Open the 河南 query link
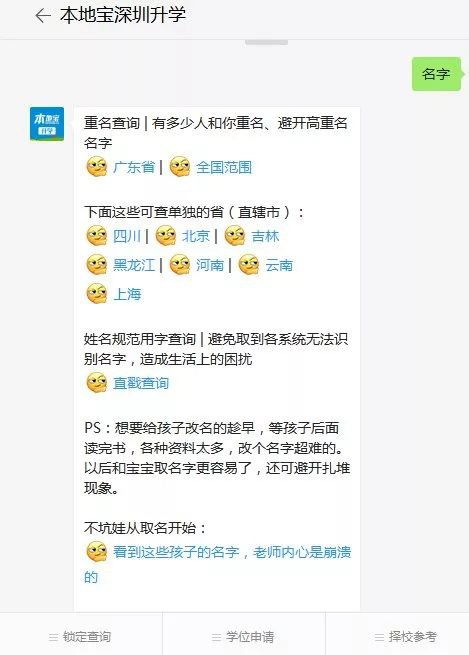 click(210, 265)
